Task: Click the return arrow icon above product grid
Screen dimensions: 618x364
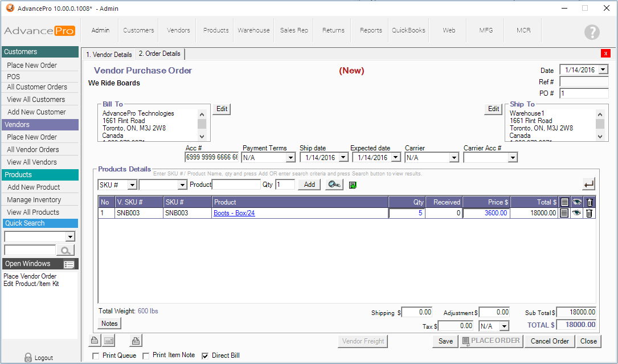Action: click(589, 184)
